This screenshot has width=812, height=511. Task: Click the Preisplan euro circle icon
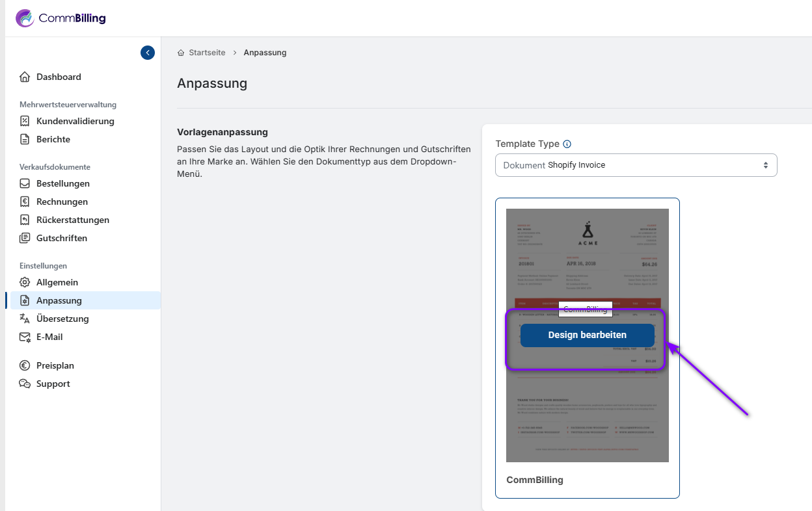pos(25,365)
